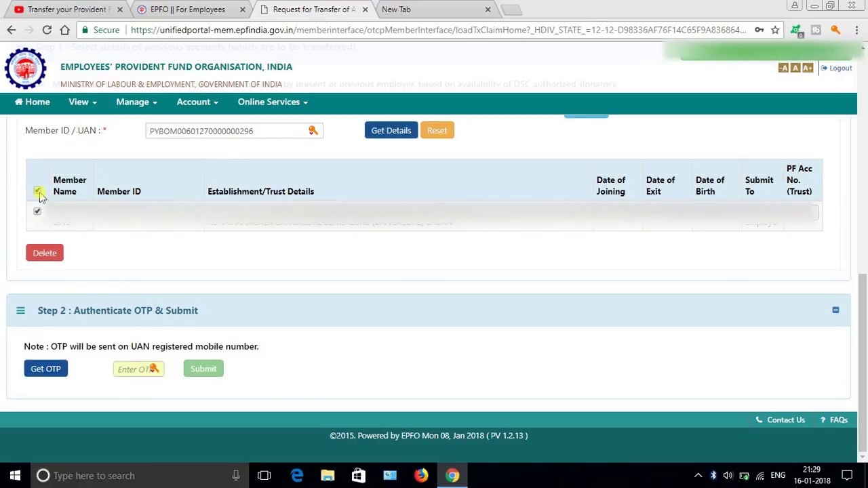Image resolution: width=868 pixels, height=488 pixels.
Task: Click the Cortana microphone icon
Action: click(236, 475)
